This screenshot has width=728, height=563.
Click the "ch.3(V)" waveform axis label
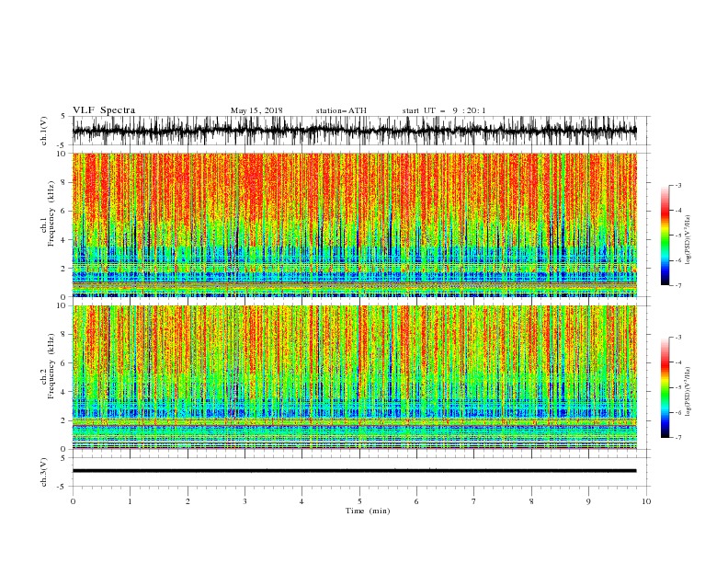coord(44,472)
